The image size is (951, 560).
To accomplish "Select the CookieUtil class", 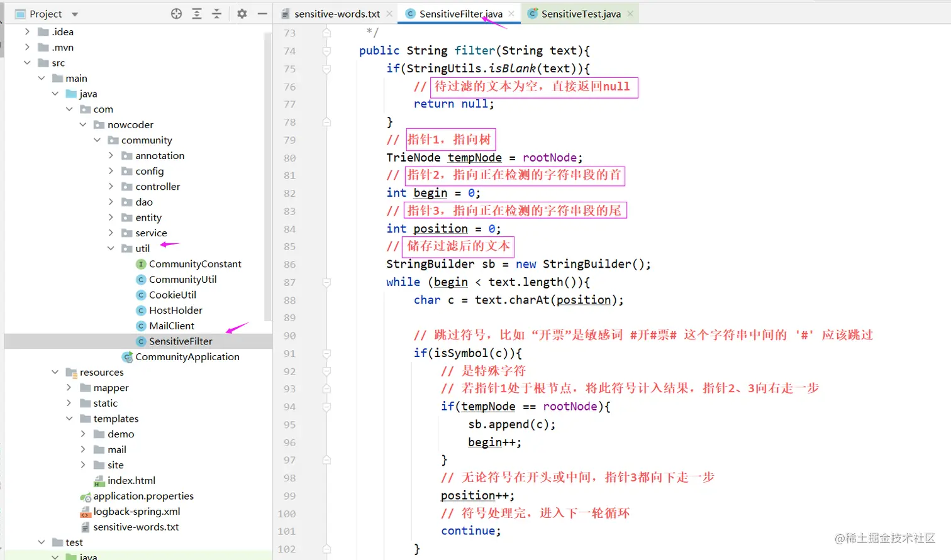I will tap(172, 295).
